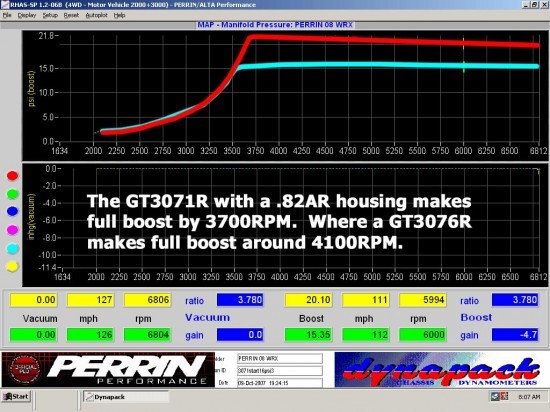Screen dimensions: 550x412
Task: Open the Reset menu
Action: pyautogui.click(x=71, y=15)
